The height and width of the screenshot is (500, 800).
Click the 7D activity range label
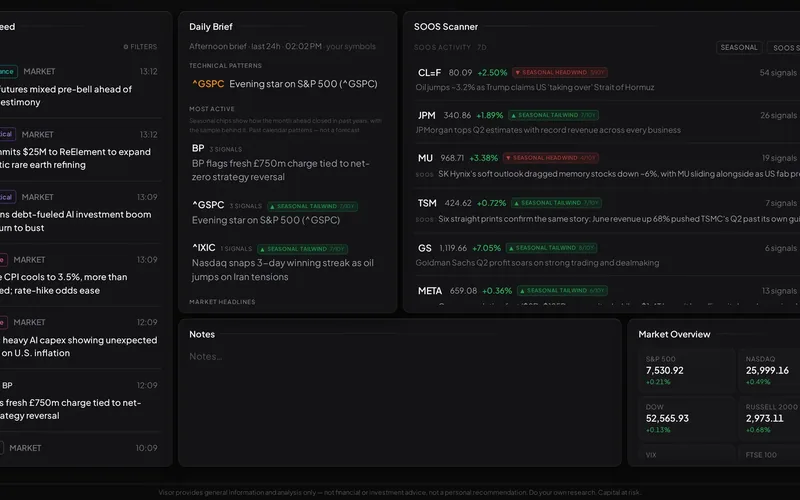click(482, 47)
